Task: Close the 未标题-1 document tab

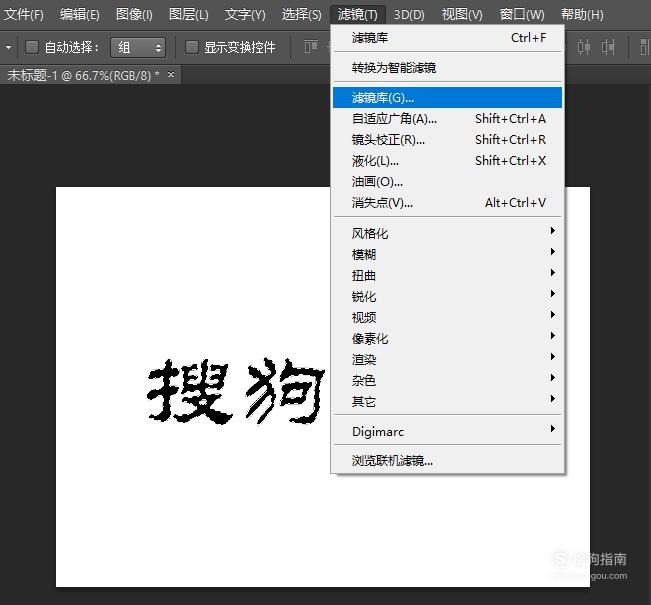Action: 171,75
